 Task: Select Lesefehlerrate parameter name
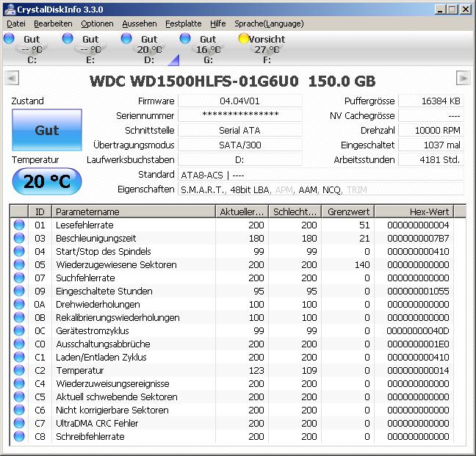[x=84, y=225]
